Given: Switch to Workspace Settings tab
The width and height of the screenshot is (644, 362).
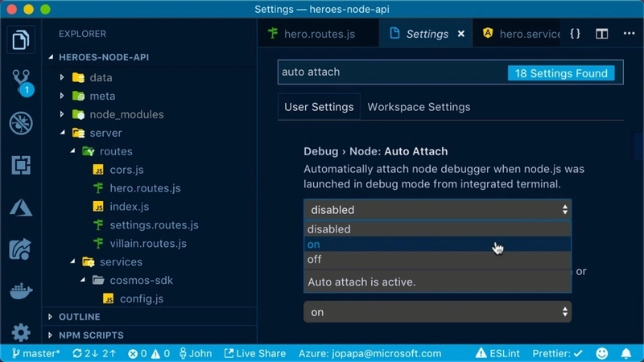Looking at the screenshot, I should click(419, 107).
